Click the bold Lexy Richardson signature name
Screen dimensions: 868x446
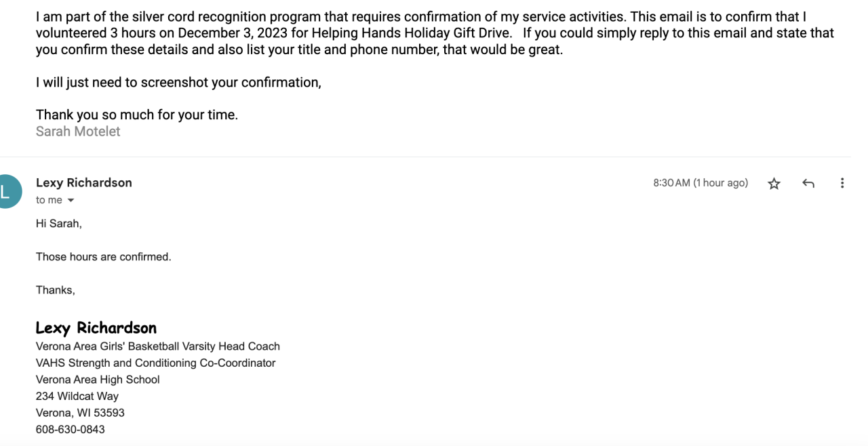click(x=96, y=328)
